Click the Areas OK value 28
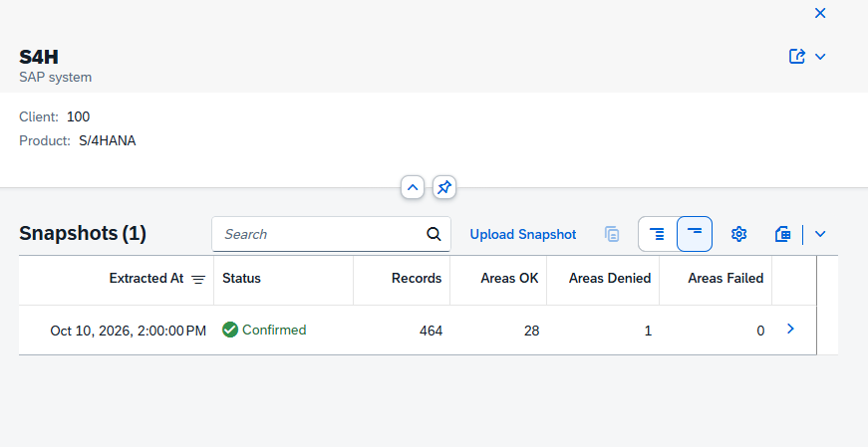 (531, 331)
